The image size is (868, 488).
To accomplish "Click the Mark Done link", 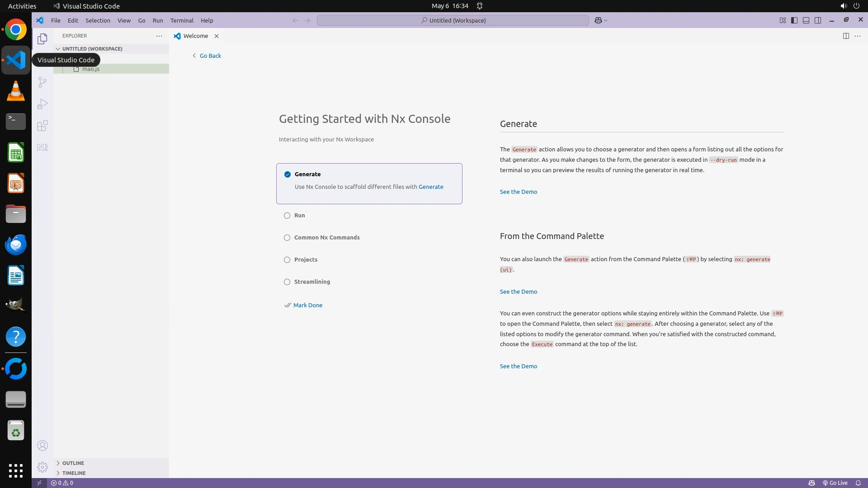I will tap(307, 305).
